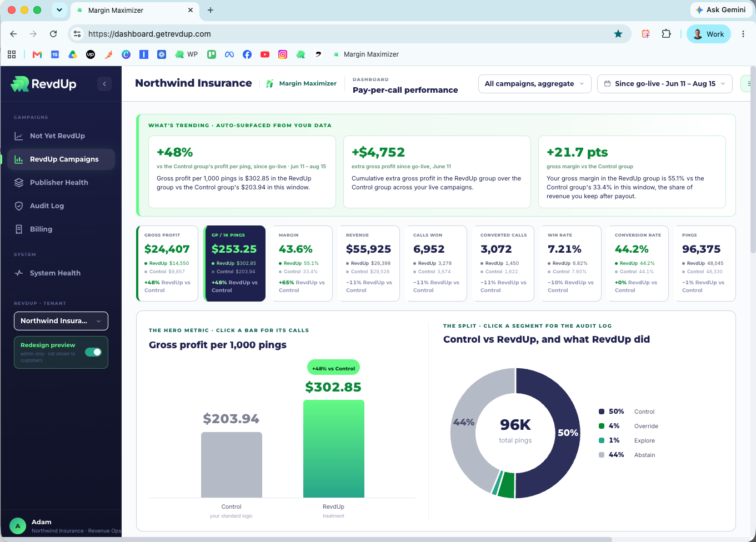Click the Audit Log shield icon
Image resolution: width=756 pixels, height=542 pixels.
pos(19,206)
